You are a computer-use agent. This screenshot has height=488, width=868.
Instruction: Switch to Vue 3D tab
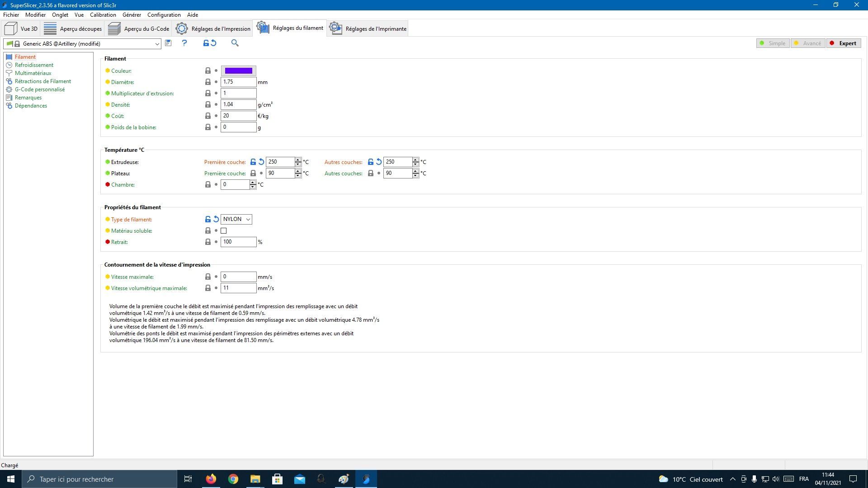click(21, 28)
